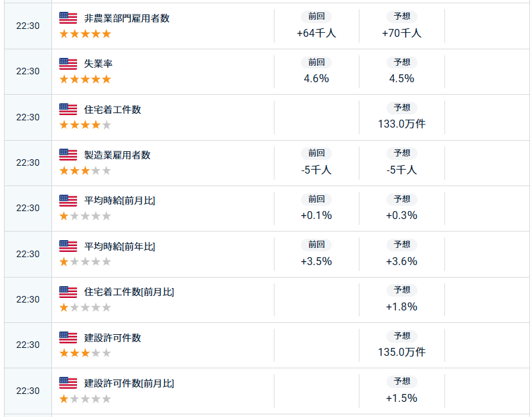532x417 pixels.
Task: Click previous value -5千人 for 製造業雇用者数
Action: (316, 170)
